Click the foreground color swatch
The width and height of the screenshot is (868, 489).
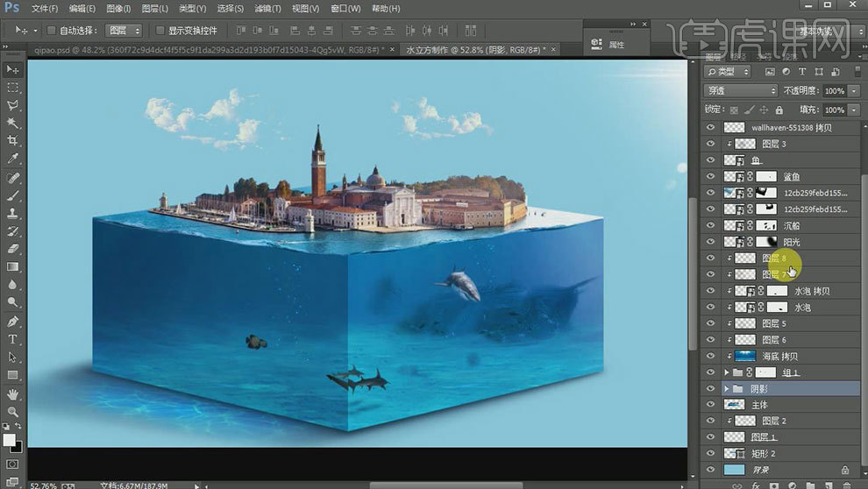click(x=9, y=439)
